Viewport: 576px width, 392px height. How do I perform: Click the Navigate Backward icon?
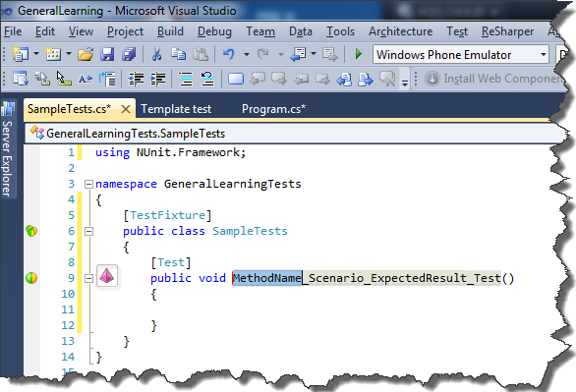[298, 54]
